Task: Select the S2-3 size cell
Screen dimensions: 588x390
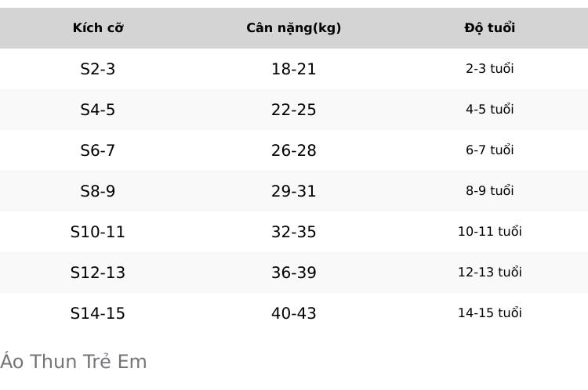Action: [x=98, y=69]
